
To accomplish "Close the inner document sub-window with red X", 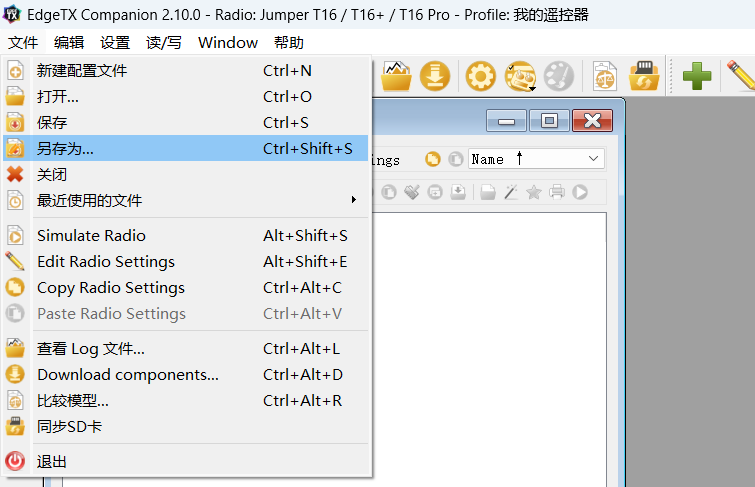I will [x=592, y=121].
